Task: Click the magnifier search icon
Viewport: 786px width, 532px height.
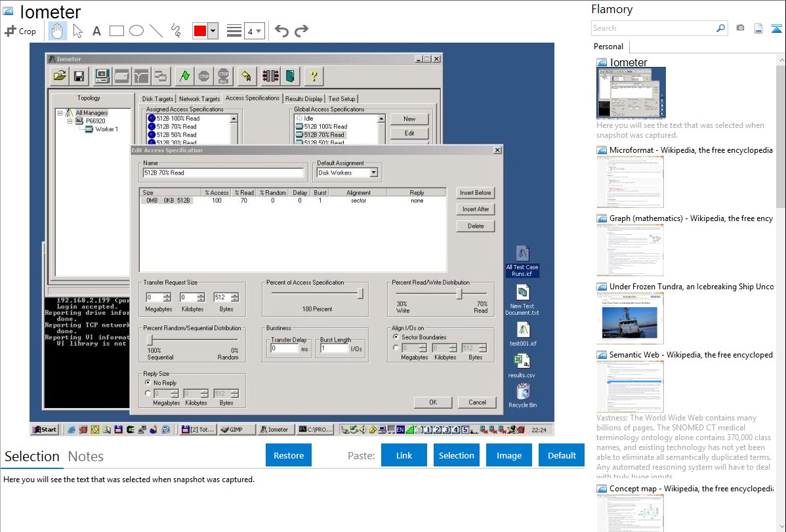Action: 721,28
